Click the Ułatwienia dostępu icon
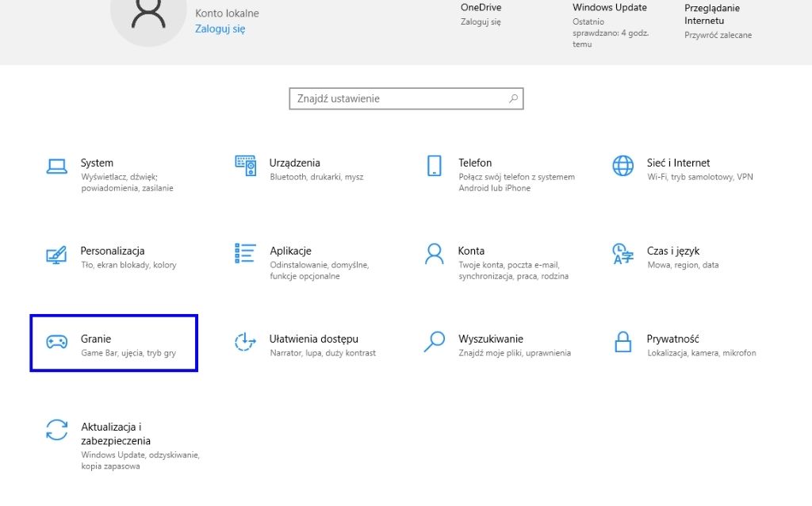Image resolution: width=812 pixels, height=506 pixels. tap(245, 342)
